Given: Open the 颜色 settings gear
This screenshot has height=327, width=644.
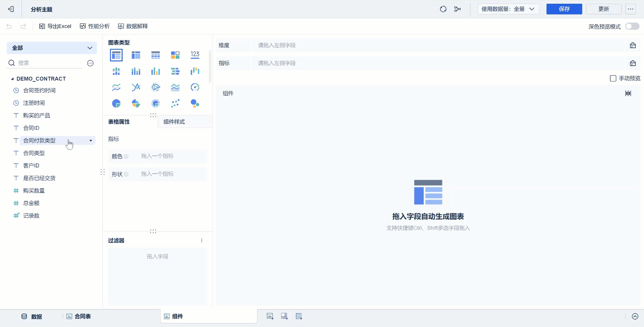Looking at the screenshot, I should tap(126, 156).
